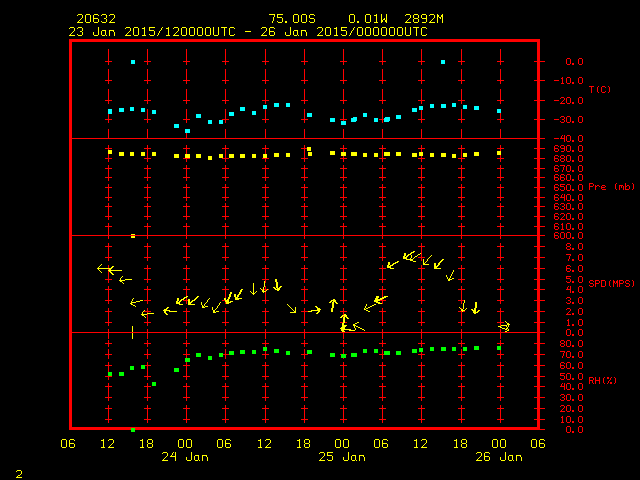Click the 80.0 humidity tick label

[x=571, y=344]
